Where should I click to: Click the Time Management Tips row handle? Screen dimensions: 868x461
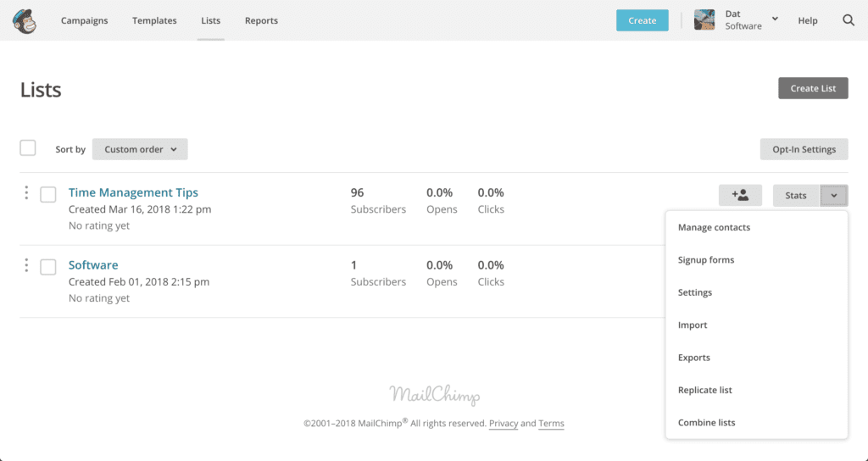pos(26,192)
